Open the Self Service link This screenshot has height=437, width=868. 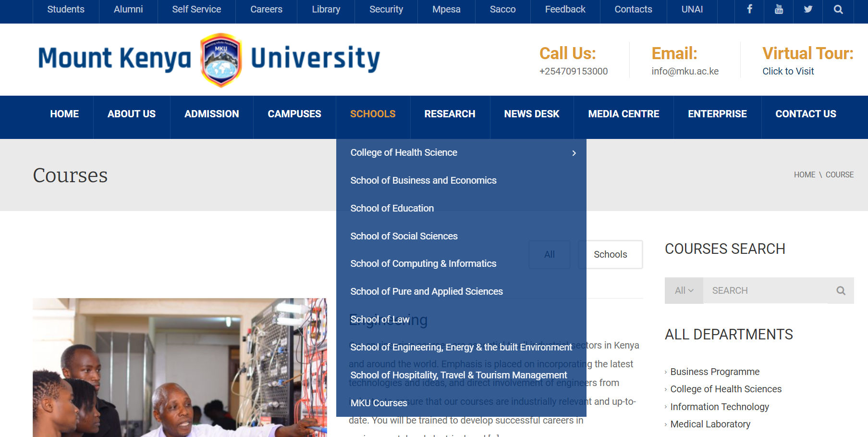tap(196, 9)
